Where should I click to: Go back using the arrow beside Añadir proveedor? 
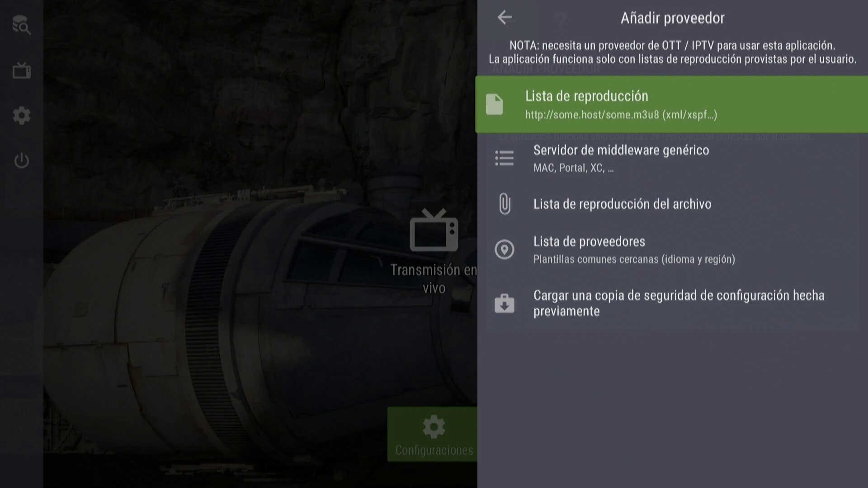click(505, 18)
